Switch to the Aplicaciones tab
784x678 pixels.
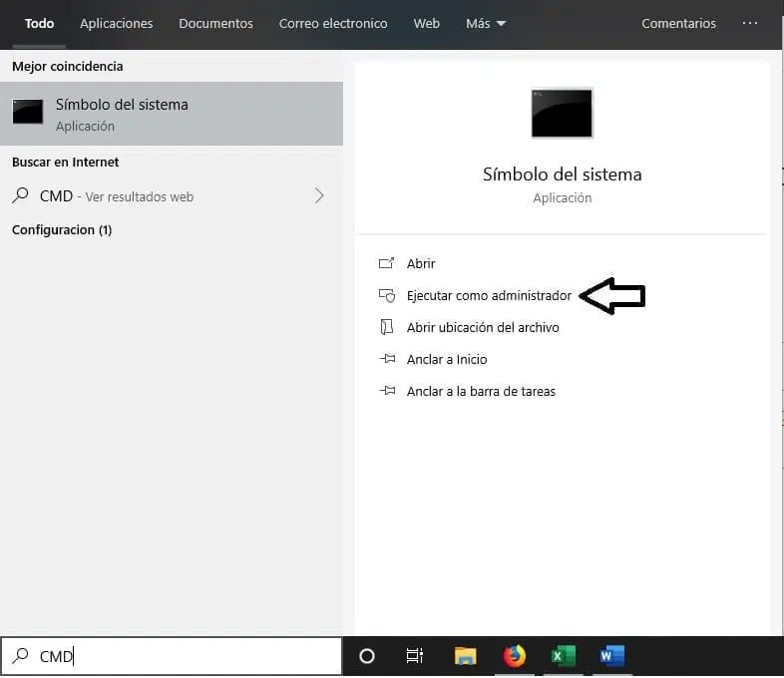[x=117, y=24]
